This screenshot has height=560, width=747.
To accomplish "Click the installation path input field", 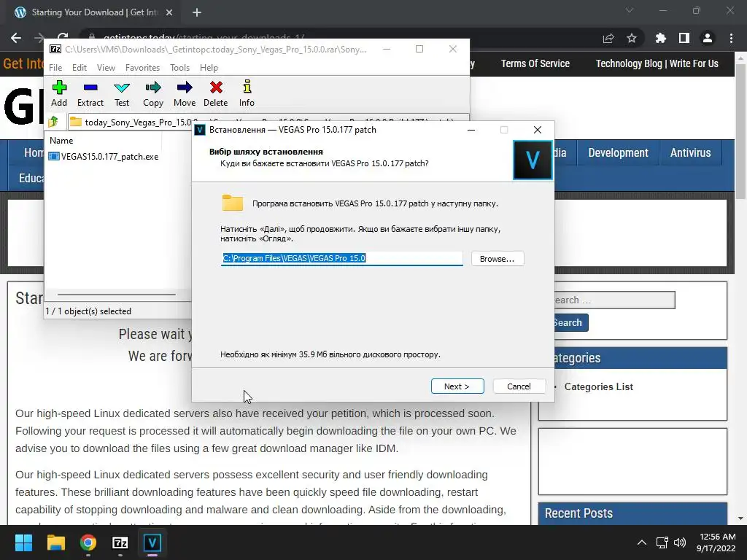I will 341,258.
